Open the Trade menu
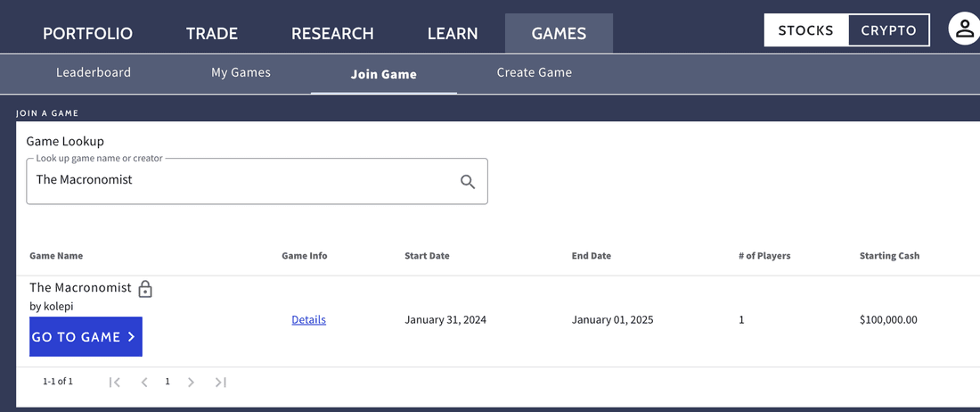The height and width of the screenshot is (412, 980). pyautogui.click(x=212, y=33)
